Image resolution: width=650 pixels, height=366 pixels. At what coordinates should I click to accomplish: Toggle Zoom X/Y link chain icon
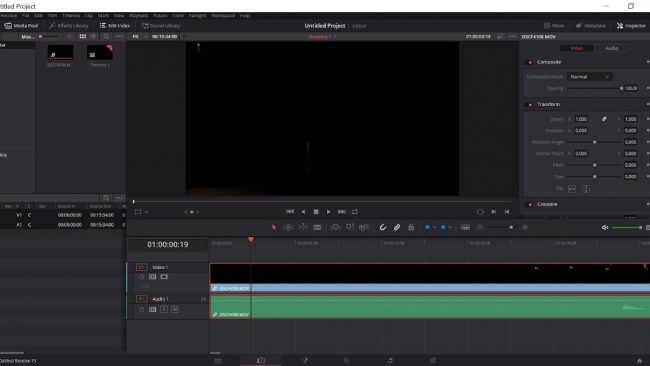click(604, 119)
